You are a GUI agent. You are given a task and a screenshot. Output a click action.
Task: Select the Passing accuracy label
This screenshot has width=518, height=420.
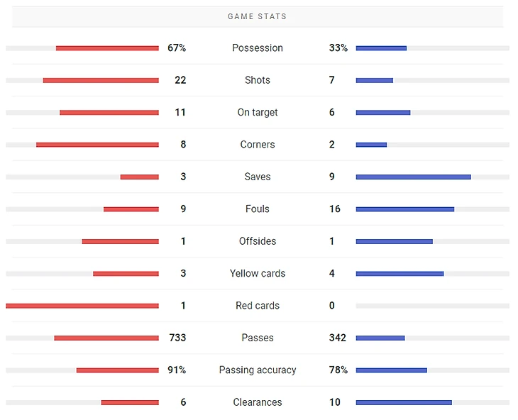pyautogui.click(x=258, y=370)
